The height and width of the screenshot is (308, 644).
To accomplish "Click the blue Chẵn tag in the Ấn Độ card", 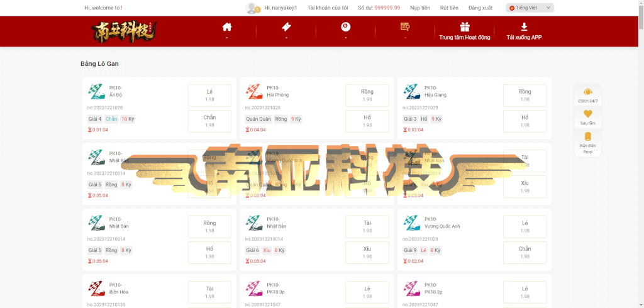I will click(111, 119).
